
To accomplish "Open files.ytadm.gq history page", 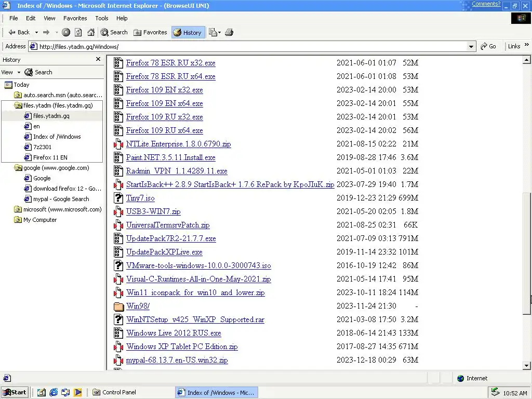I will (x=47, y=116).
